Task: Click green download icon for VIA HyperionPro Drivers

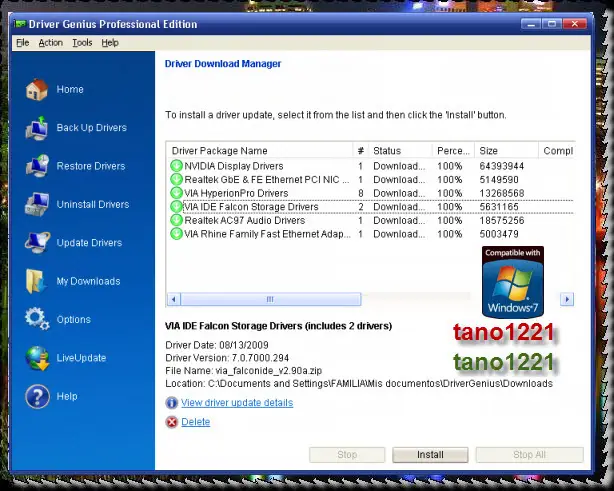Action: coord(176,193)
